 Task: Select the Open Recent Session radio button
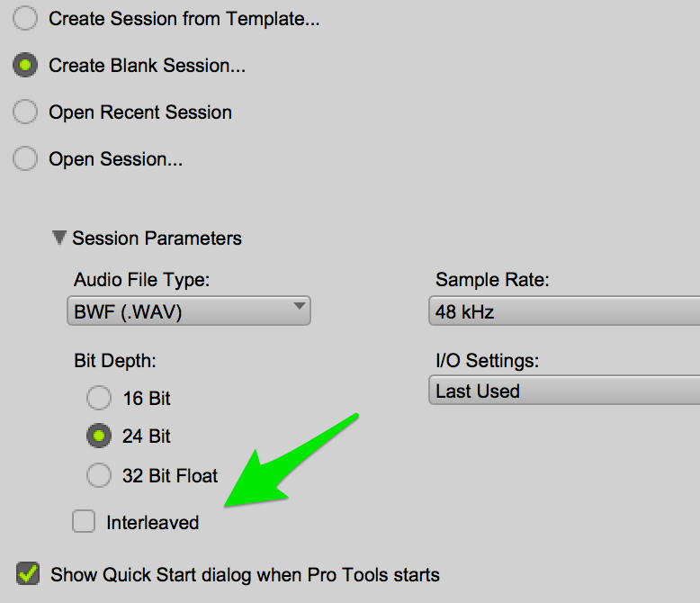(25, 112)
